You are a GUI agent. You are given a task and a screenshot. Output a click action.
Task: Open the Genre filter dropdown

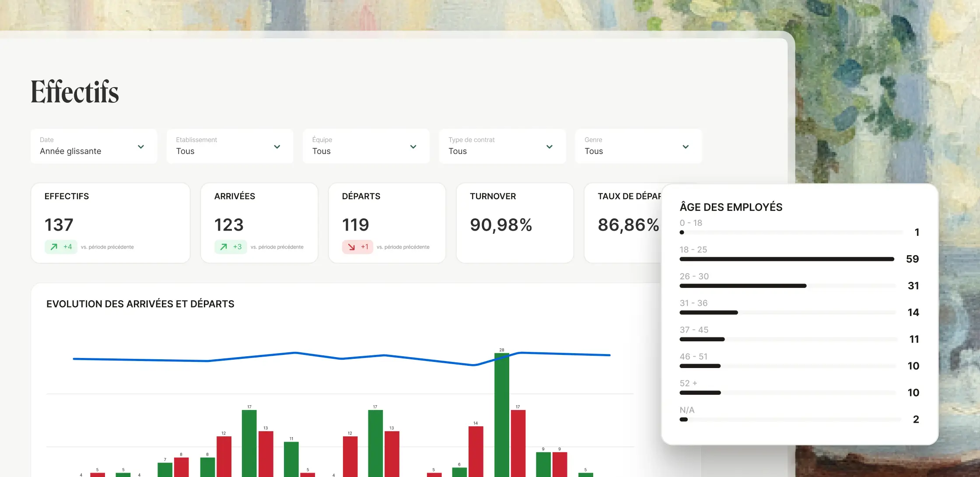[x=638, y=147]
